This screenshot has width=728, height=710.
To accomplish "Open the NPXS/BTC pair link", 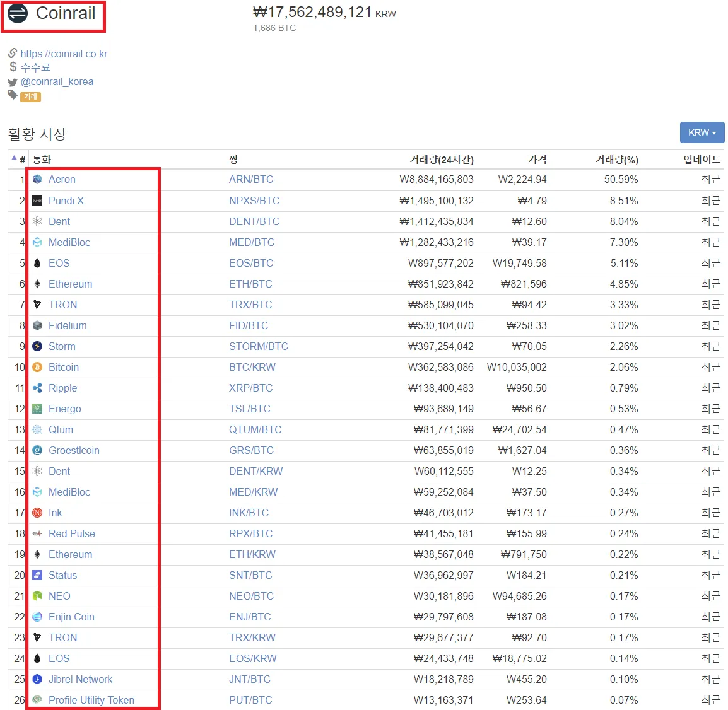I will 254,201.
